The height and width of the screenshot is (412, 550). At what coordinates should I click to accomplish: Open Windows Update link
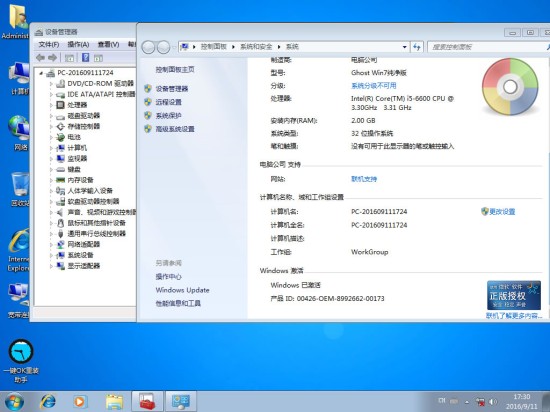182,290
